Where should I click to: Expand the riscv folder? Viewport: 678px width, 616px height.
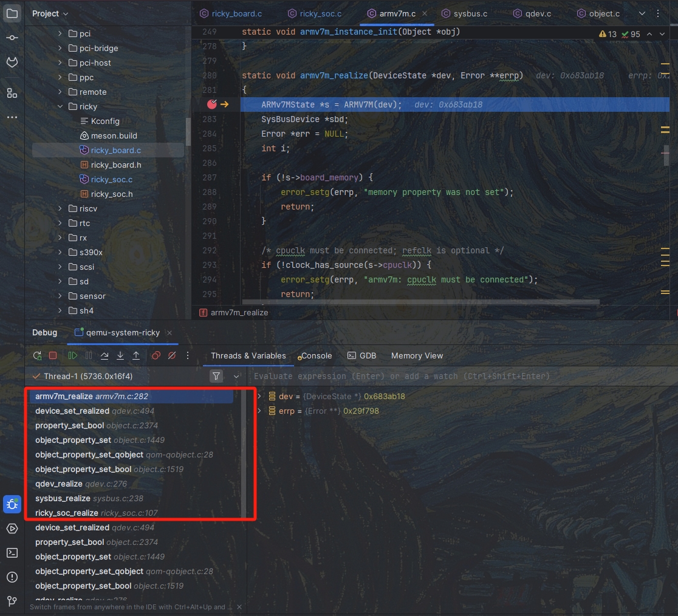click(60, 208)
